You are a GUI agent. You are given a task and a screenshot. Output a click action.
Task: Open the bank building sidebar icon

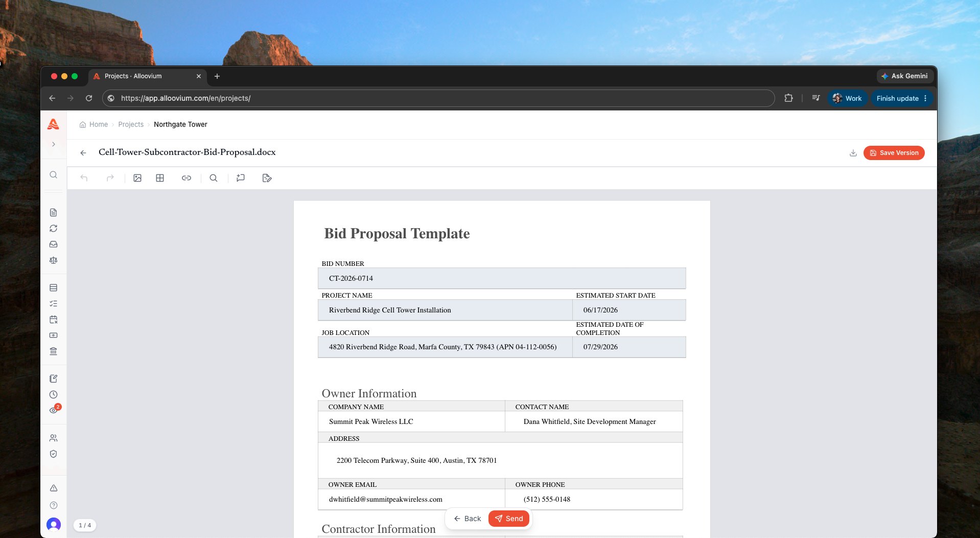[53, 351]
